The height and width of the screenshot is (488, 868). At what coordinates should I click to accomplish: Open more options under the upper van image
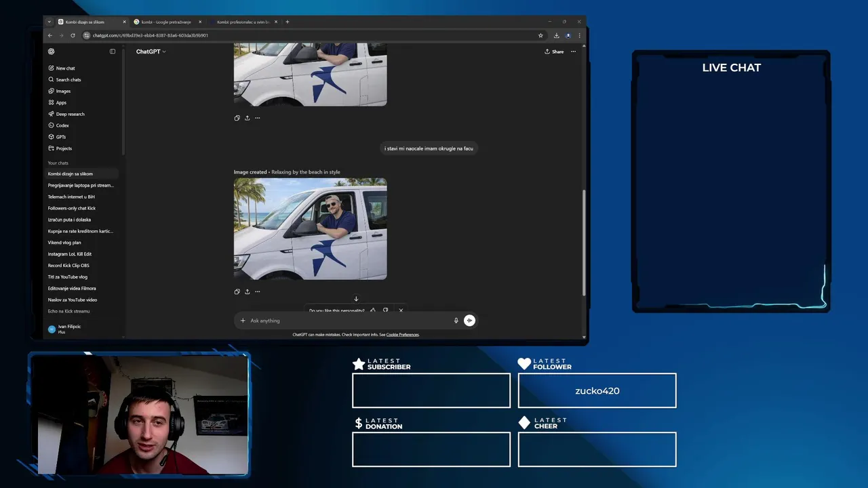pos(257,118)
